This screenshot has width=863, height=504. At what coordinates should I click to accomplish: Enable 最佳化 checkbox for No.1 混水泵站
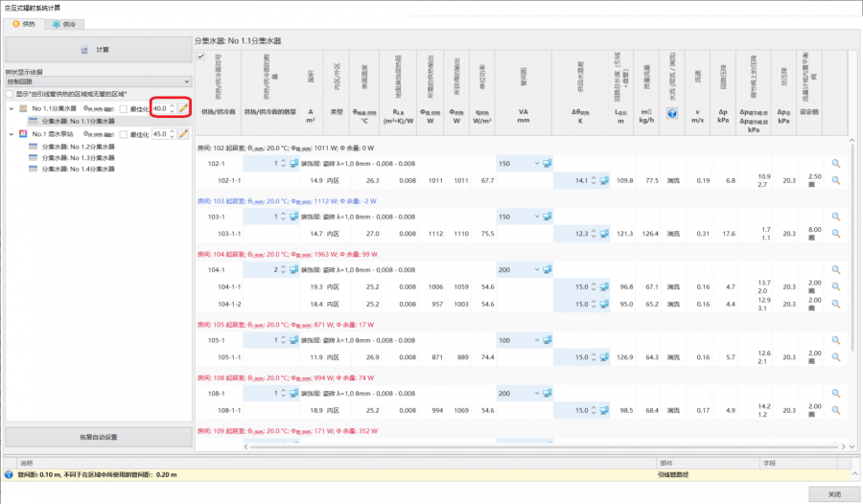(123, 134)
